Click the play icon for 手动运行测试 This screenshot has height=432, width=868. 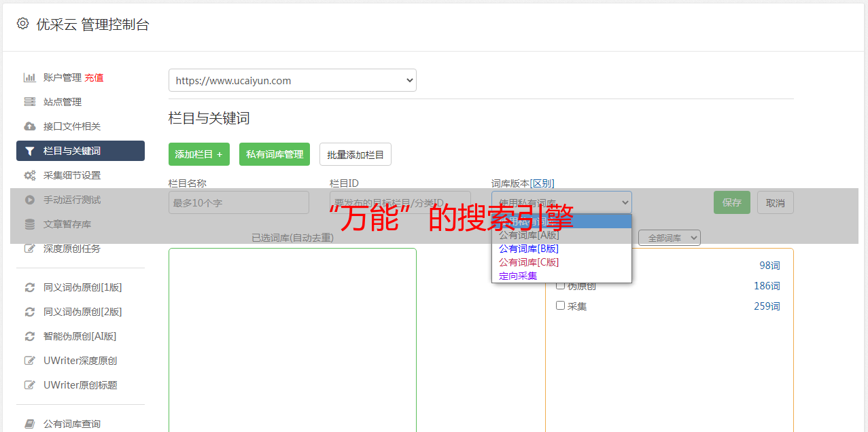[30, 200]
